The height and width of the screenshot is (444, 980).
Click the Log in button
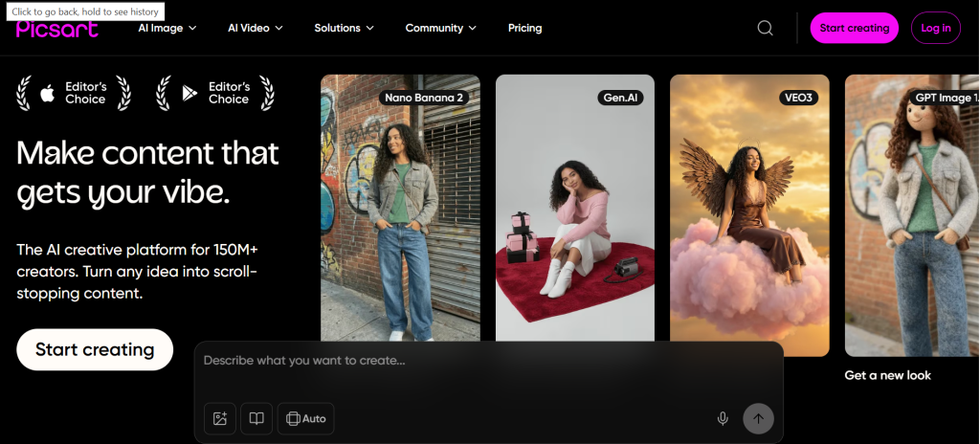point(935,28)
